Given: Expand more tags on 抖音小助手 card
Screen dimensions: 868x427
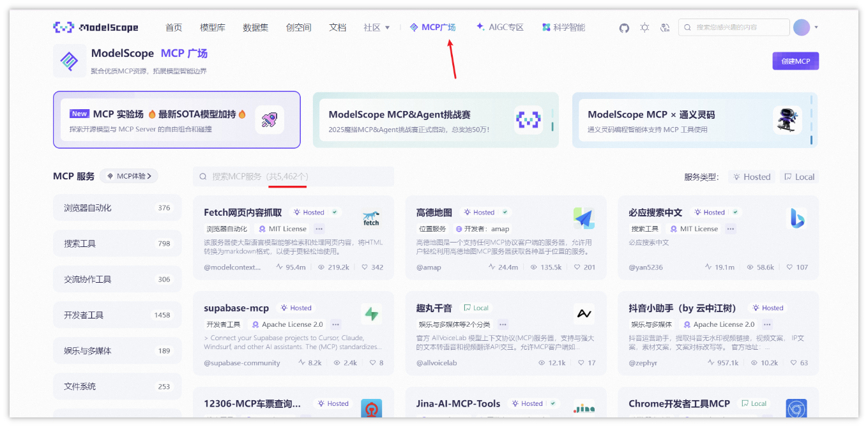Looking at the screenshot, I should 767,324.
